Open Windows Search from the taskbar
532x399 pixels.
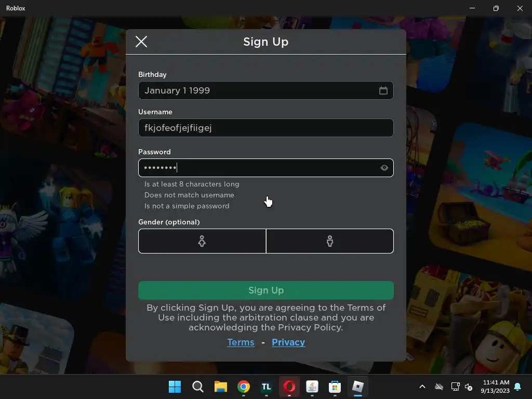tap(197, 387)
